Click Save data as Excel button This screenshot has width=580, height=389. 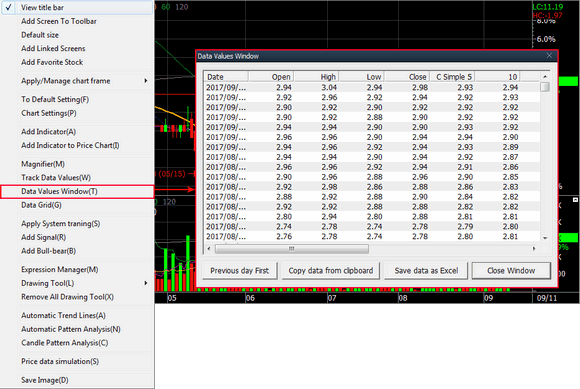[x=426, y=271]
